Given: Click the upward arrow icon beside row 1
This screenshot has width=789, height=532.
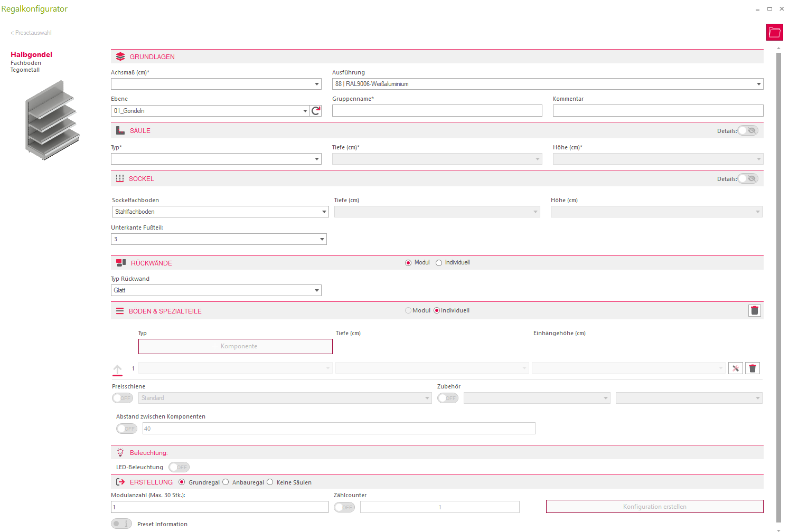Looking at the screenshot, I should coord(117,370).
